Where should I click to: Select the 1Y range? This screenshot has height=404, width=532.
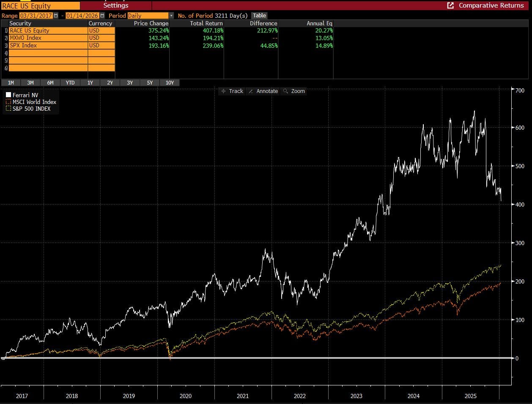click(90, 83)
